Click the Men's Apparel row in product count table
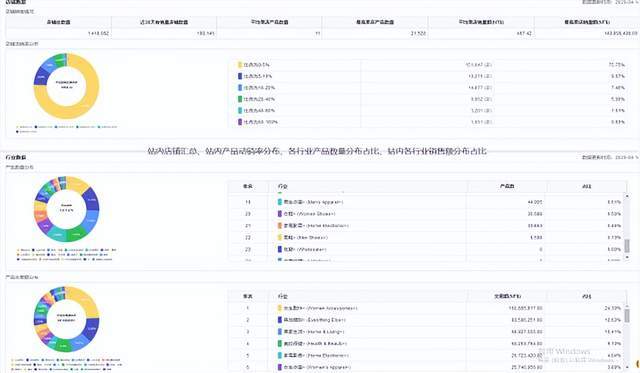Image resolution: width=640 pixels, height=373 pixels. [x=427, y=202]
